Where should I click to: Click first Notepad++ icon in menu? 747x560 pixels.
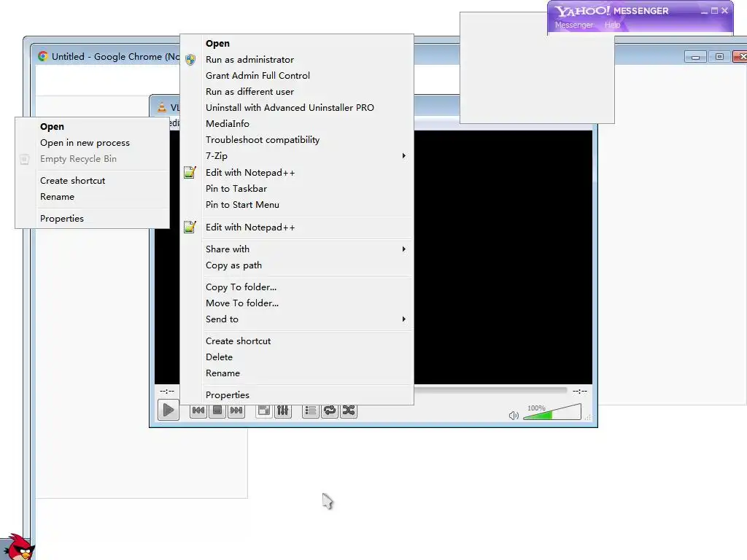click(x=190, y=172)
